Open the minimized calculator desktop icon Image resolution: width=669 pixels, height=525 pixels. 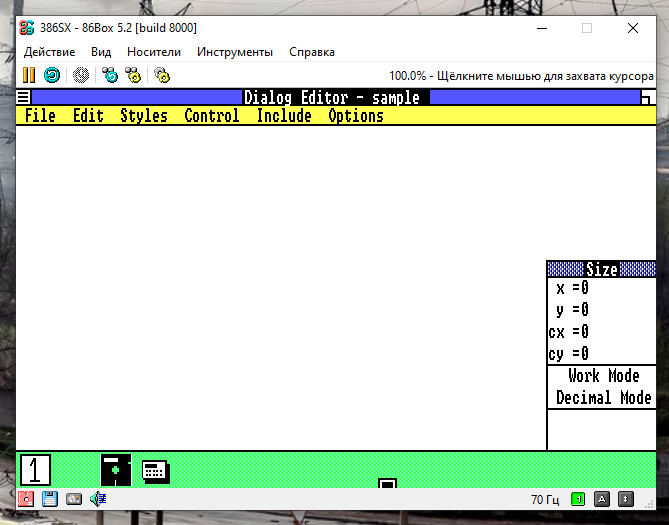click(155, 470)
